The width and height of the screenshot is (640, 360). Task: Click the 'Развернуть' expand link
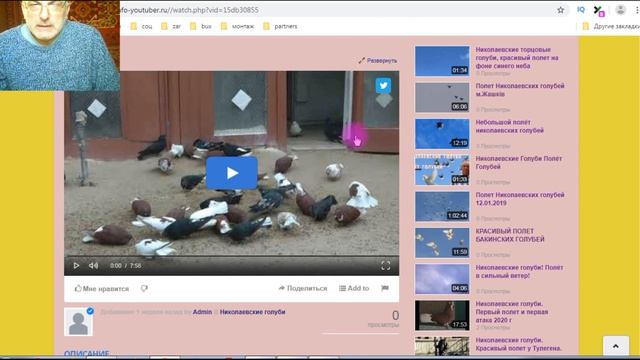pyautogui.click(x=378, y=60)
